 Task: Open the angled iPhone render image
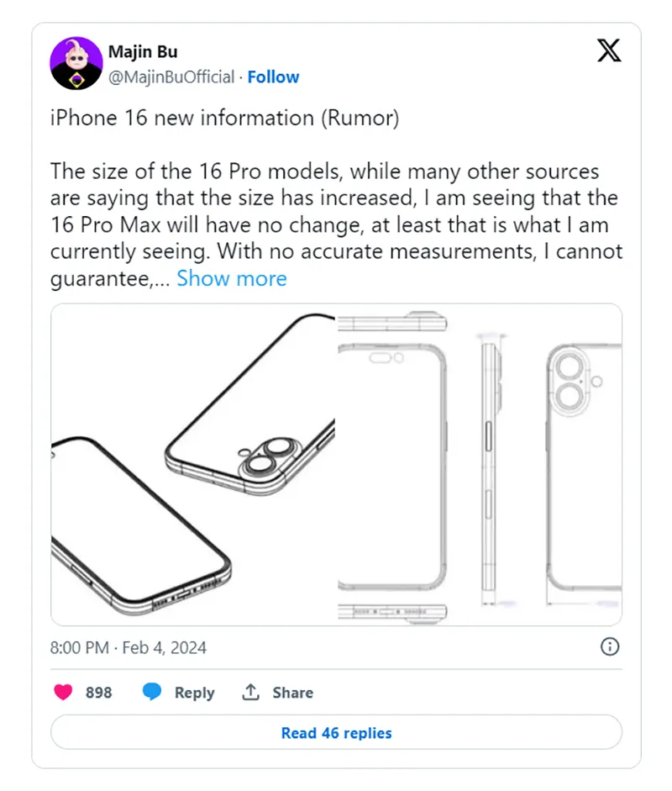pyautogui.click(x=193, y=465)
